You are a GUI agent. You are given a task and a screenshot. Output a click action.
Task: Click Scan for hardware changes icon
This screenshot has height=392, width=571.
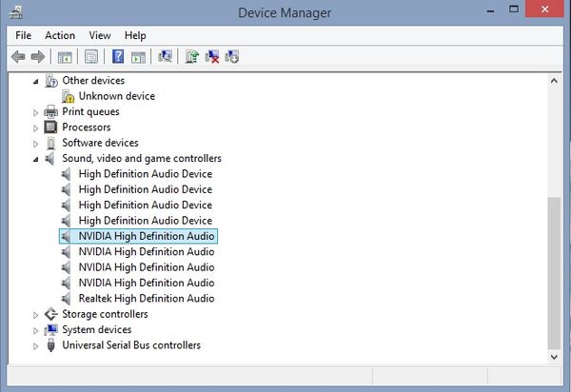point(165,57)
